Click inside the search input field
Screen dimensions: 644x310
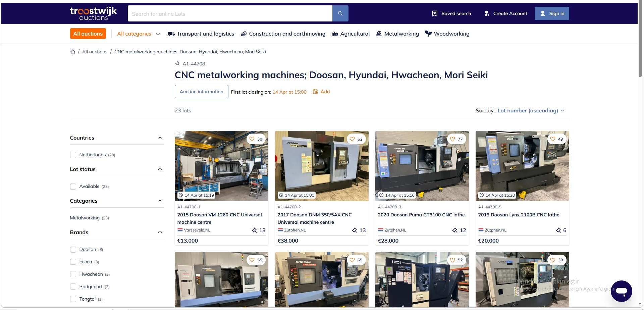tap(230, 13)
